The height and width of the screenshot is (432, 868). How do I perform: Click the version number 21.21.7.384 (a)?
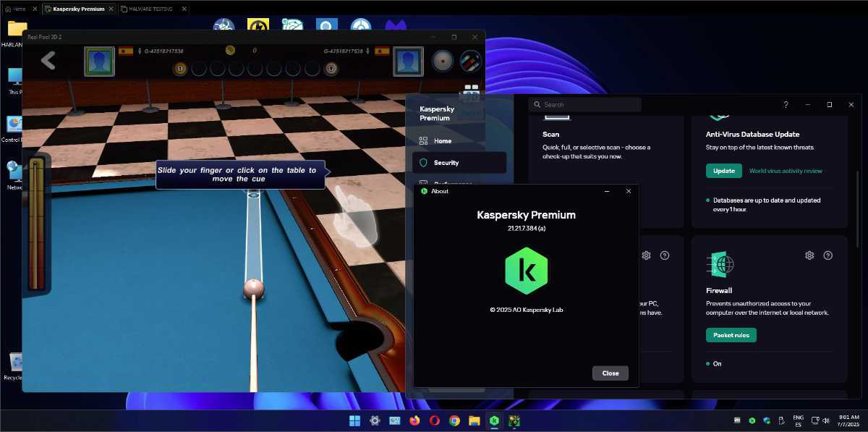527,229
